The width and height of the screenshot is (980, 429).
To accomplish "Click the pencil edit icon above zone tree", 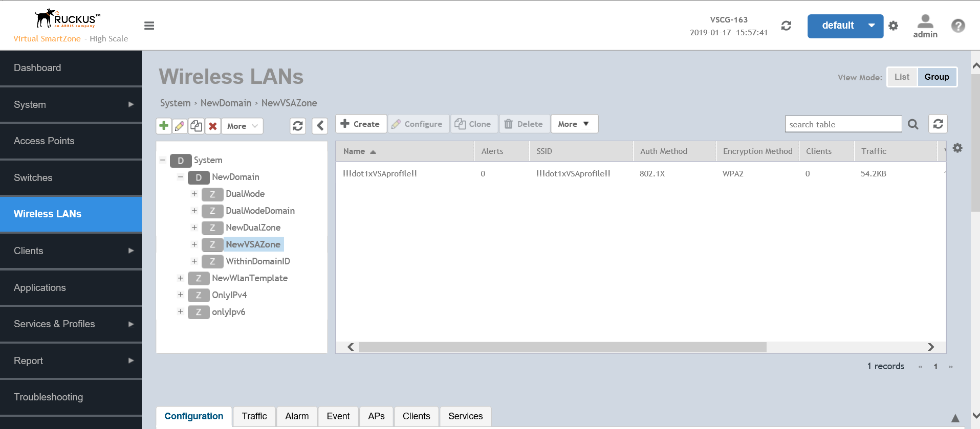I will click(x=180, y=126).
